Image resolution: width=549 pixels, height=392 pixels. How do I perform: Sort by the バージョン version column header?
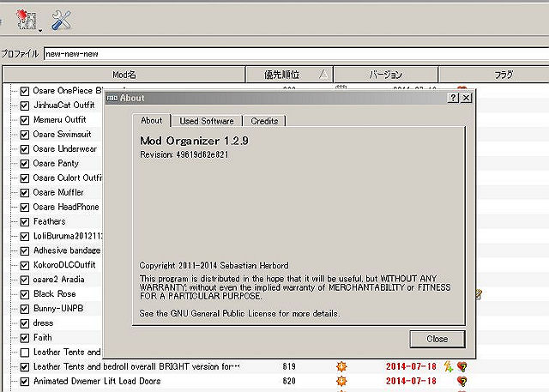(385, 75)
